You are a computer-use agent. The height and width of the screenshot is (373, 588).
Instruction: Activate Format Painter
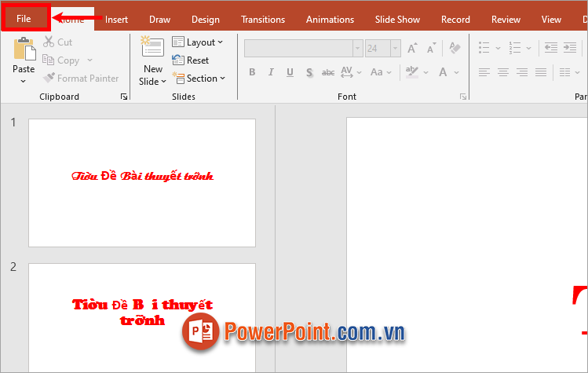(81, 78)
